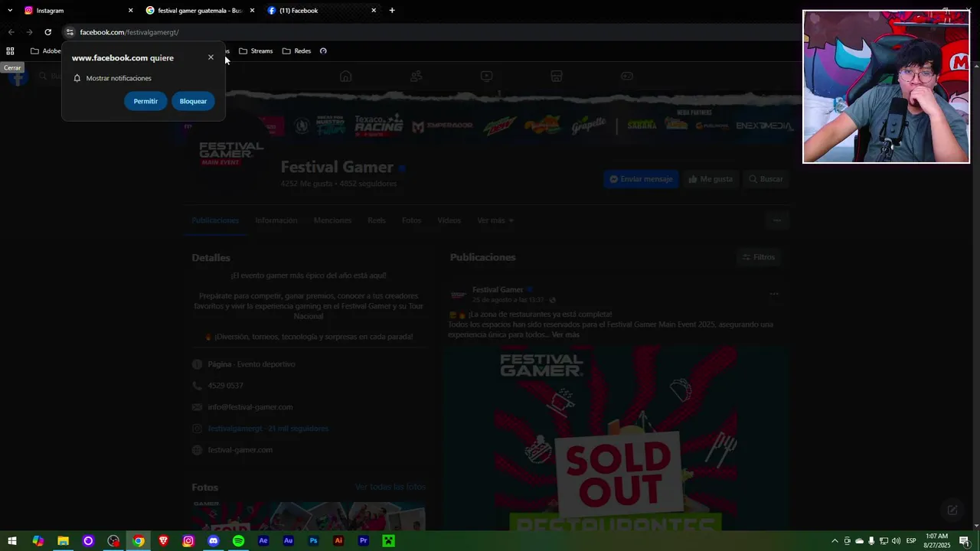Image resolution: width=980 pixels, height=551 pixels.
Task: Switch to the Instagram browser tab
Action: point(77,11)
